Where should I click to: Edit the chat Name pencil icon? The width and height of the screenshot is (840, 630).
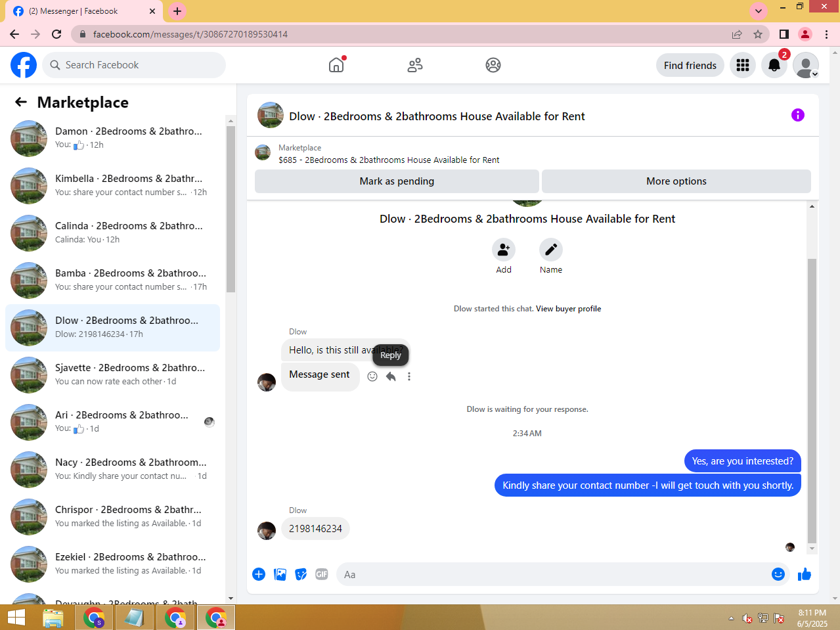[551, 250]
